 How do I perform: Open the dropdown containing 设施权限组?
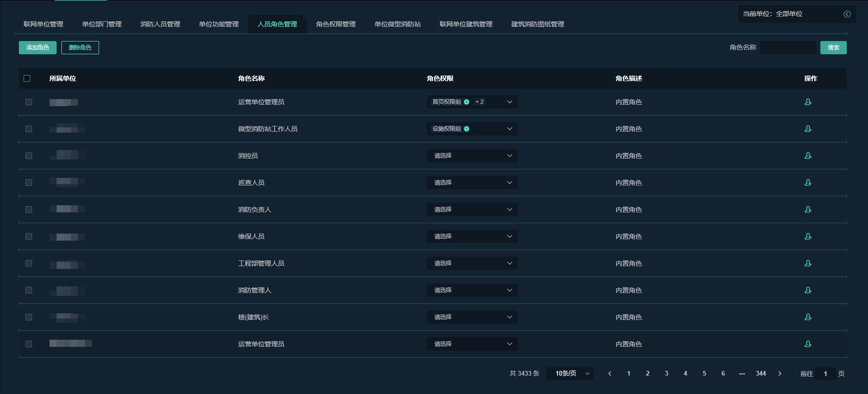(x=472, y=129)
